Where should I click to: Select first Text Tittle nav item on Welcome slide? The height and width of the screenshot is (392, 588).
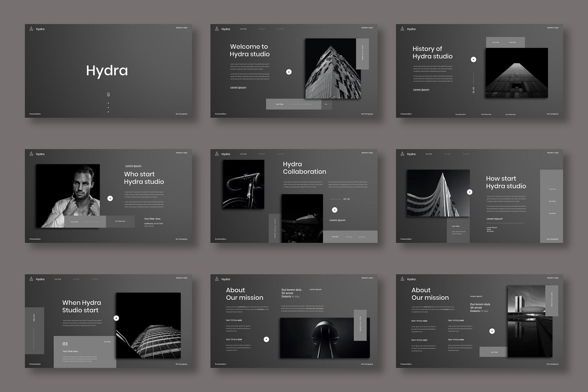(x=243, y=29)
